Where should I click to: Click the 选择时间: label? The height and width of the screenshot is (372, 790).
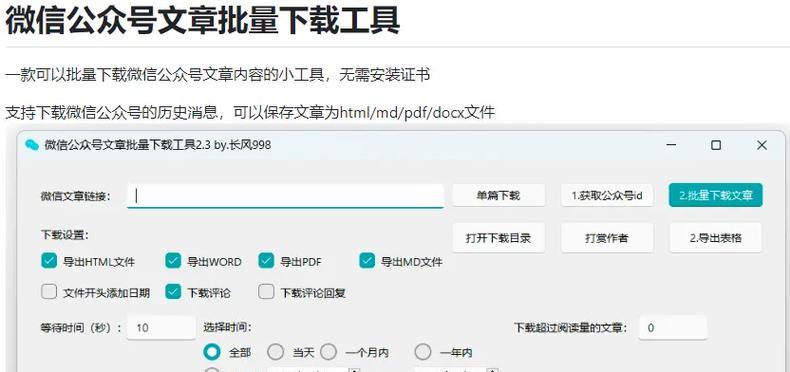pos(228,328)
